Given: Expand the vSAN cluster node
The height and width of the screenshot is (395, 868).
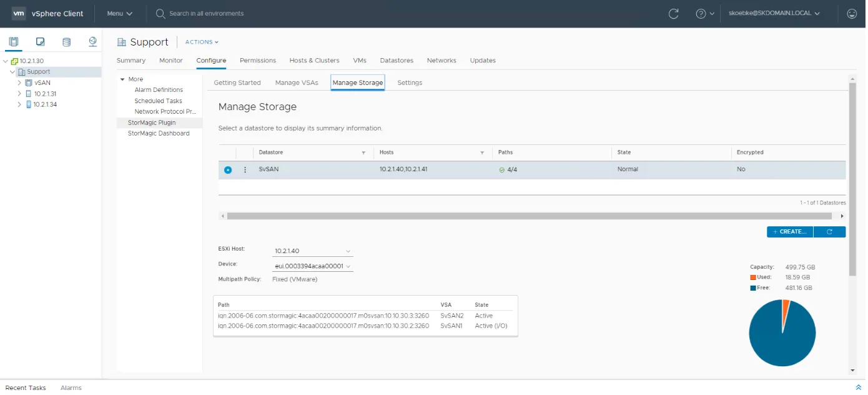Looking at the screenshot, I should 19,82.
